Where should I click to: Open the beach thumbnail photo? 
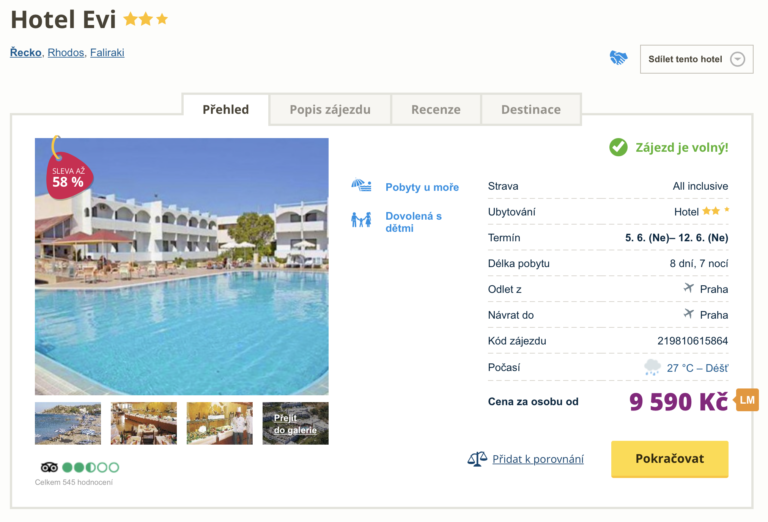[68, 423]
